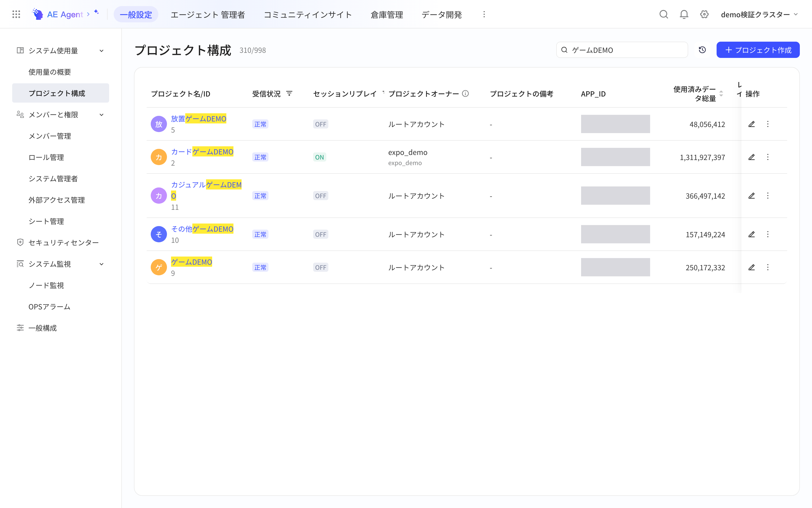812x508 pixels.
Task: Click the 正常 status of その他ゲームDEMO
Action: click(x=260, y=234)
